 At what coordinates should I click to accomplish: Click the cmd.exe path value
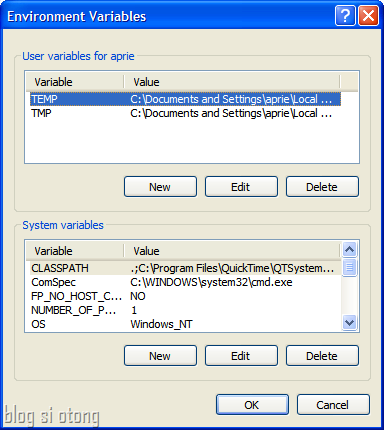211,282
